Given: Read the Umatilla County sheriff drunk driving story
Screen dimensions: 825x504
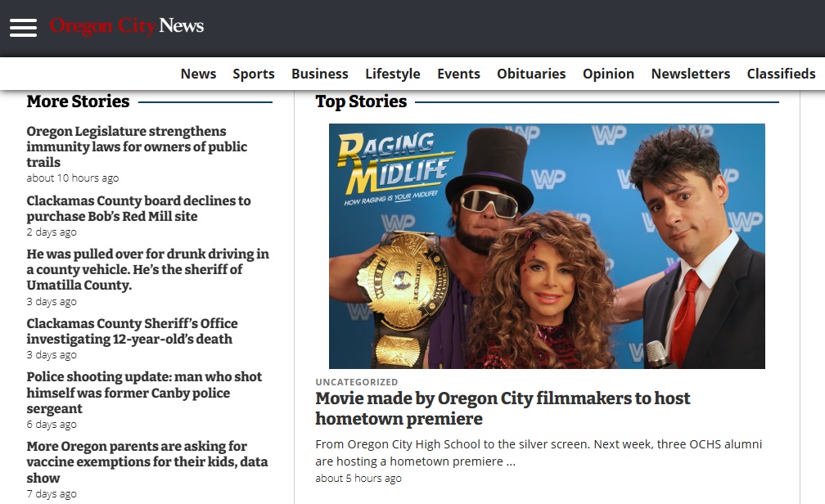Looking at the screenshot, I should pos(148,269).
